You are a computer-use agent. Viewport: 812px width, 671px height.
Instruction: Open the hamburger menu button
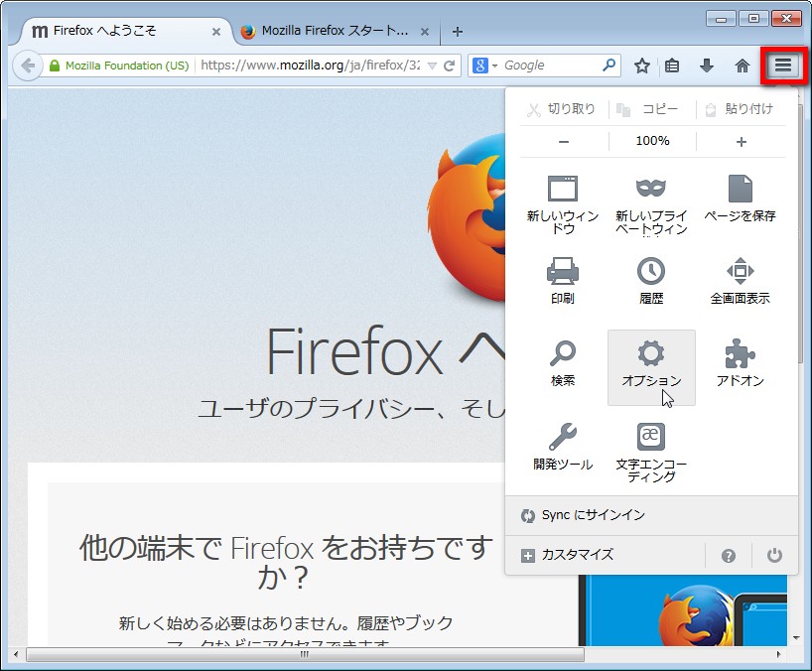[x=782, y=66]
